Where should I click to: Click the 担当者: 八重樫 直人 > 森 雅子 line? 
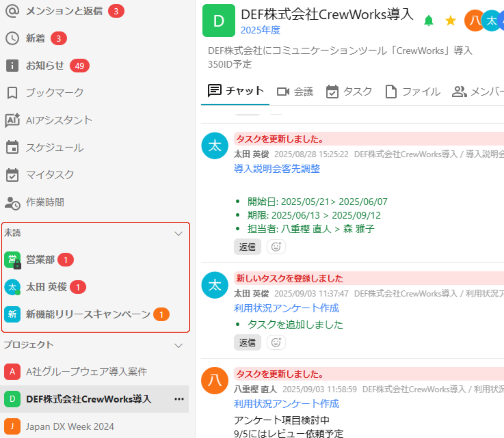[311, 229]
